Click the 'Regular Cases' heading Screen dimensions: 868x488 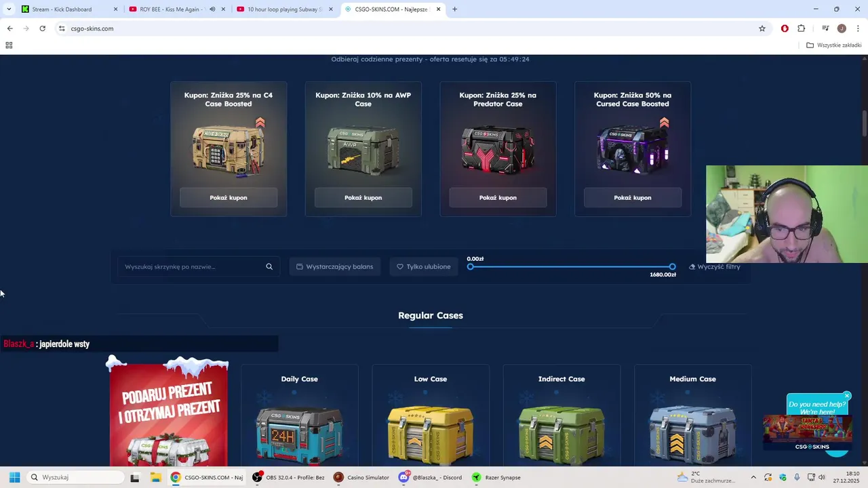point(431,315)
